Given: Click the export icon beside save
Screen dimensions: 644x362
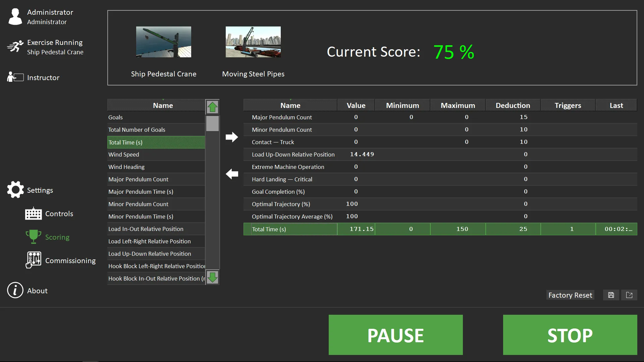Looking at the screenshot, I should (629, 295).
